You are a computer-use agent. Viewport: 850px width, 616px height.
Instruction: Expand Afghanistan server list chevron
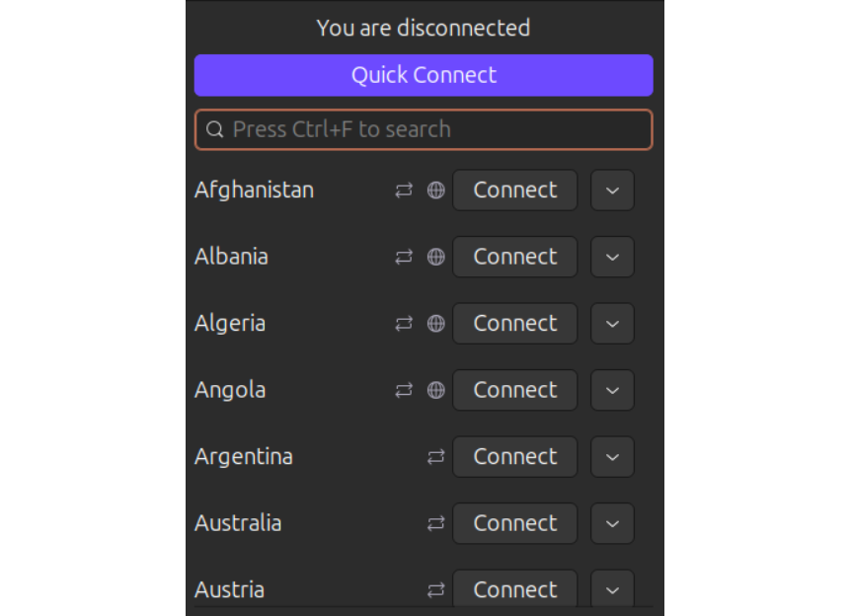612,191
